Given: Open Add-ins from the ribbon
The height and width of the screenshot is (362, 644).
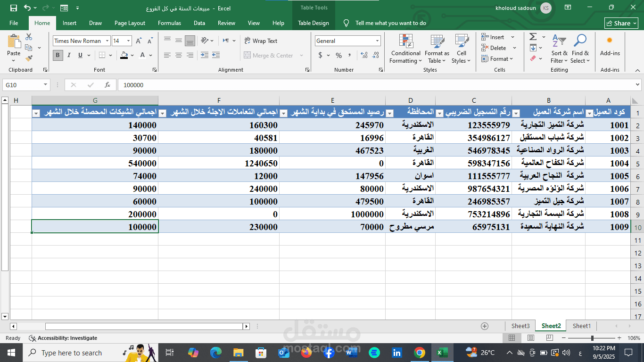Looking at the screenshot, I should 610,46.
